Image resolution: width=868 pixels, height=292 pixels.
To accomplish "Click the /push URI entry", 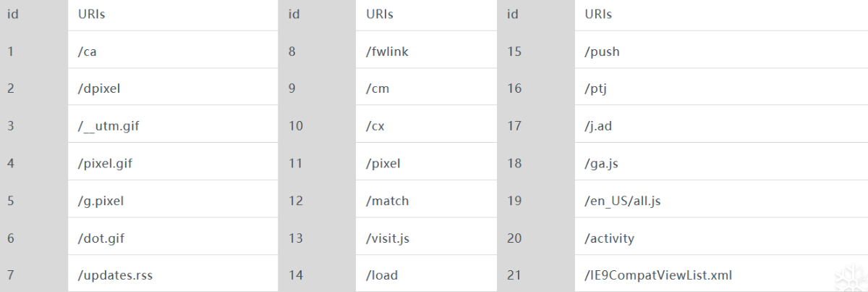I will pyautogui.click(x=602, y=51).
